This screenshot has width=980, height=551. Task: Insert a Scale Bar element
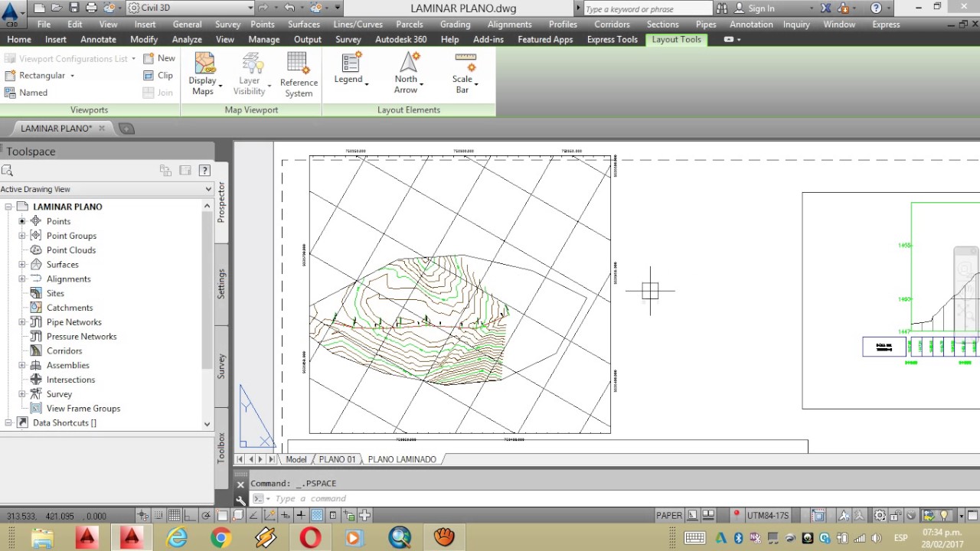tap(464, 73)
